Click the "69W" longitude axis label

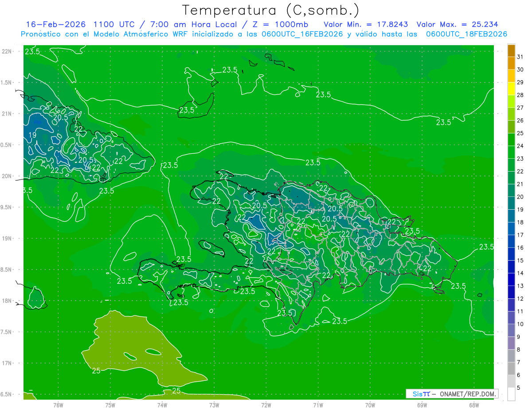click(x=422, y=405)
